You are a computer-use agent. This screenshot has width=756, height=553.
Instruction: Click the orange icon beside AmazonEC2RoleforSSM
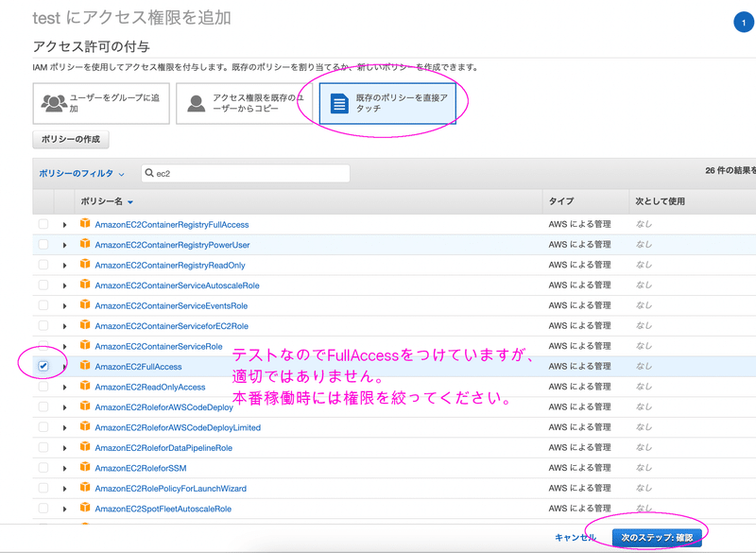[x=85, y=467]
